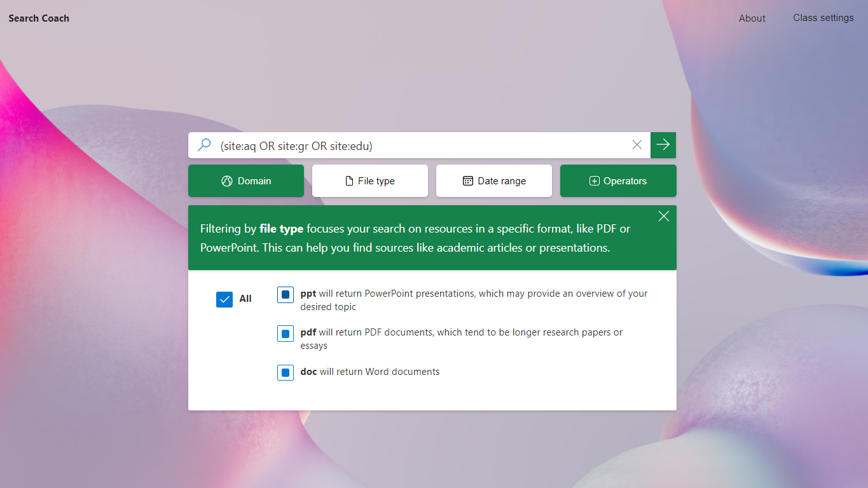The image size is (868, 488).
Task: Open Class settings
Action: 823,18
